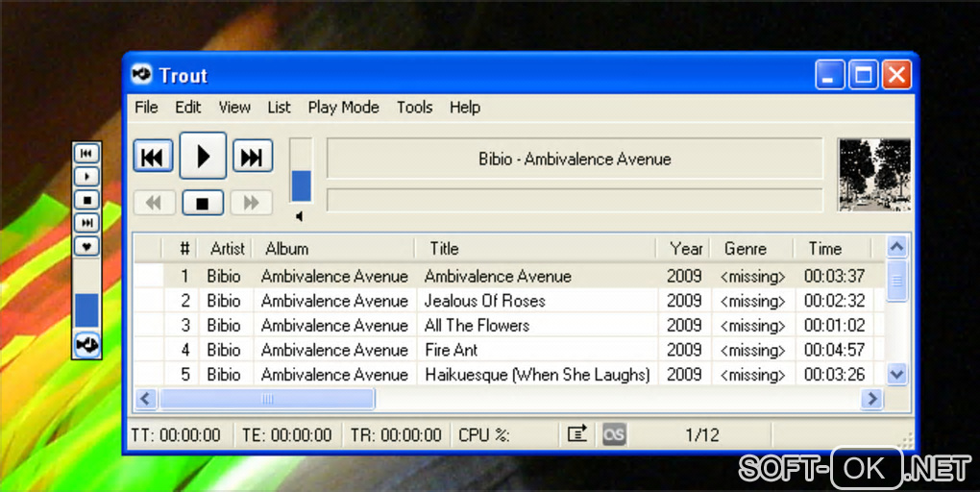Click the horizontal scrollbar thumb
This screenshot has height=492, width=980.
click(x=267, y=399)
